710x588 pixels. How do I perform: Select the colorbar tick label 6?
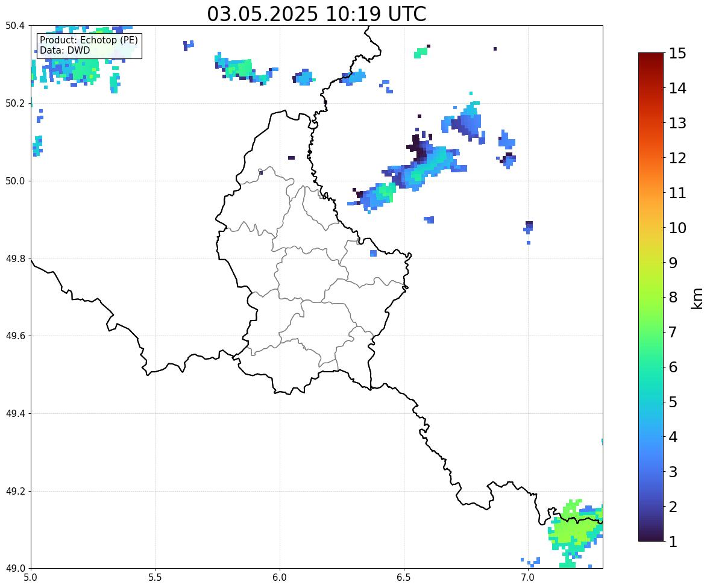673,367
